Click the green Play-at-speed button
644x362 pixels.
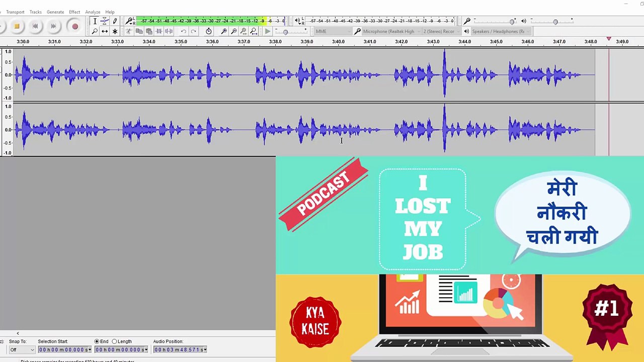point(268,31)
